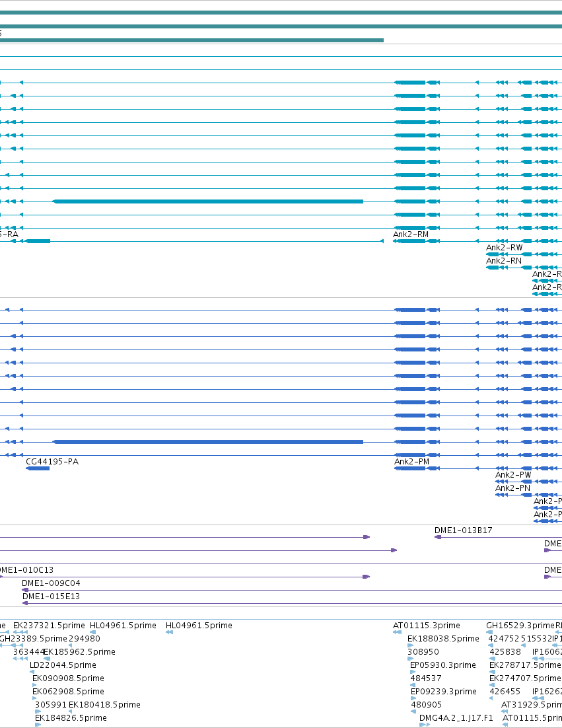Select the 363444 EST label
Viewport: 562px width, 728px height.
pos(28,652)
